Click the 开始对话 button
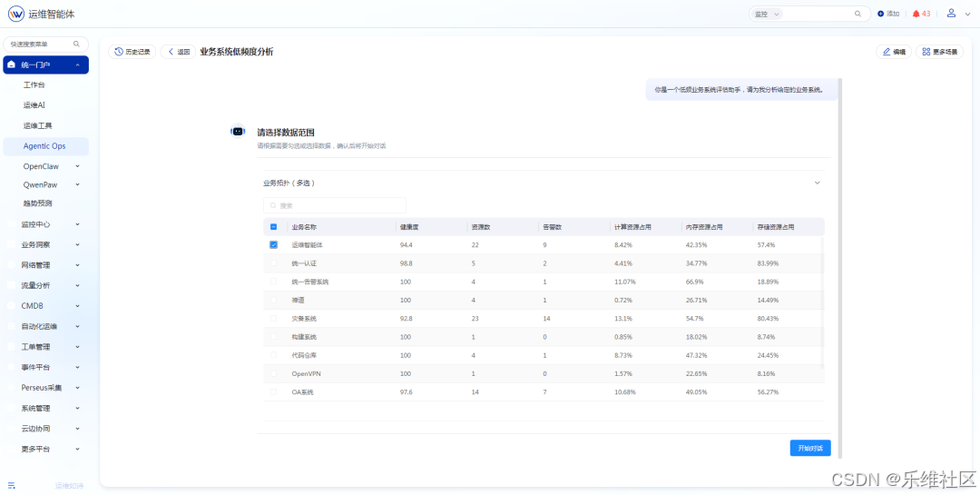 coord(810,448)
